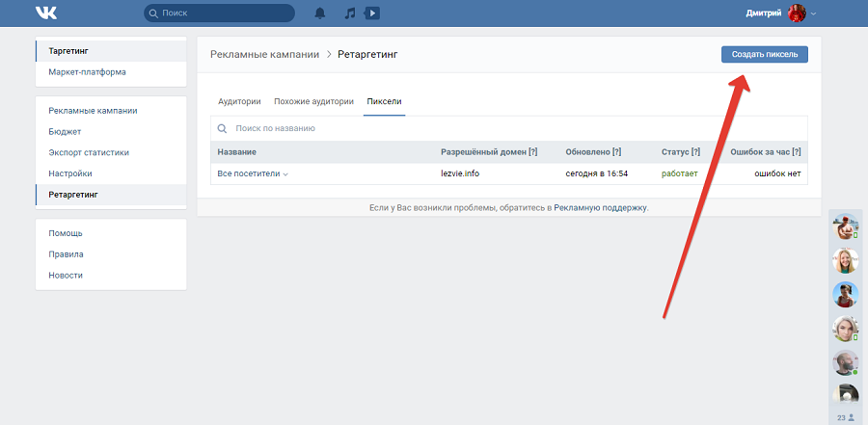Image resolution: width=868 pixels, height=425 pixels.
Task: Click the Ретаргетинг breadcrumb title
Action: (367, 54)
